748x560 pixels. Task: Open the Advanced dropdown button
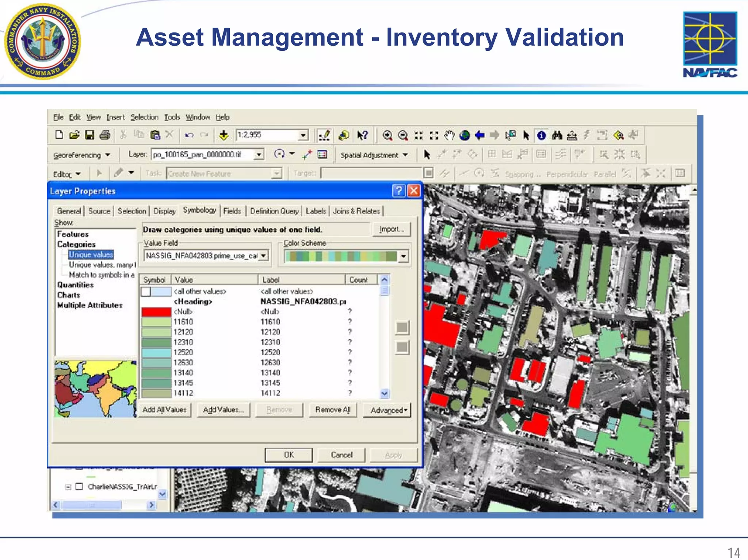tap(387, 410)
